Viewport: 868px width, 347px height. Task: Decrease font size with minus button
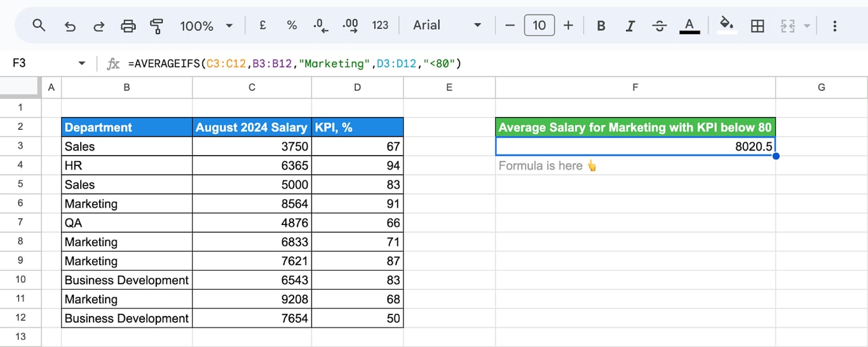point(510,25)
